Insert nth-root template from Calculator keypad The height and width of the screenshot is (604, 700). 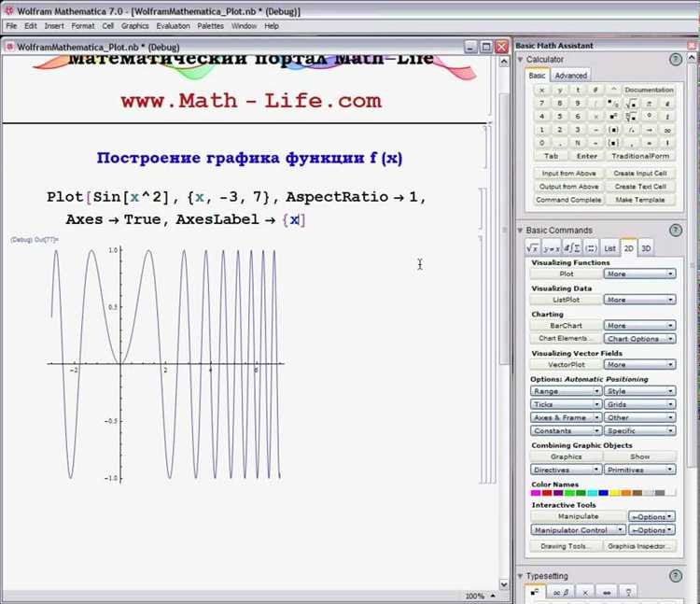point(631,117)
